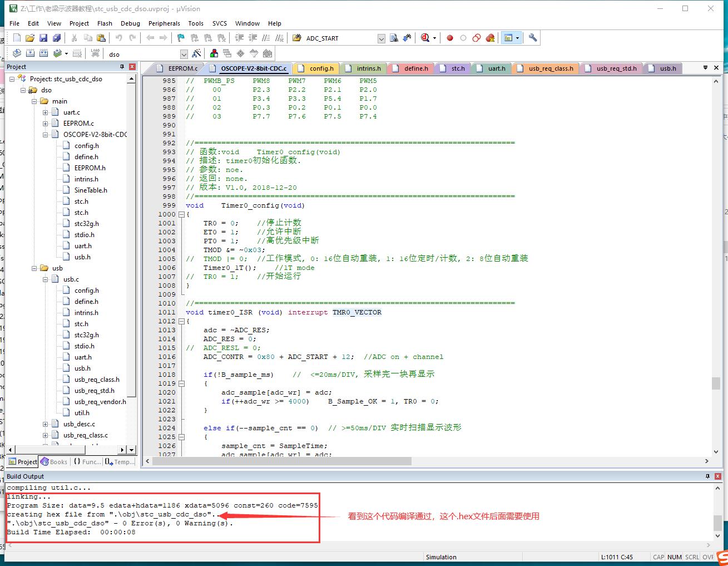Open the Project menu
Viewport: 728px width, 566px height.
click(x=79, y=23)
